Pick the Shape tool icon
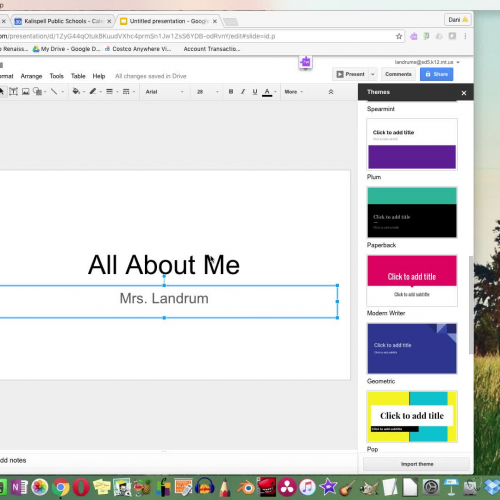Screen dimensions: 500x500 pos(37,91)
